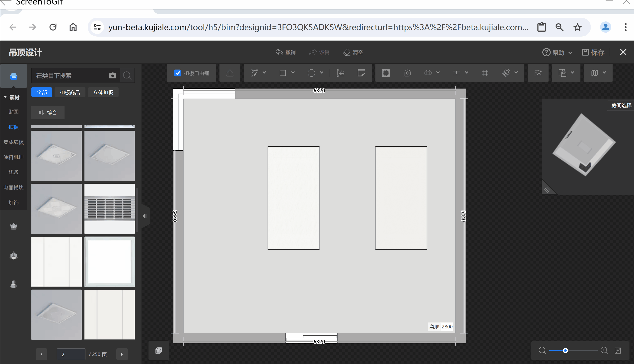Click the zoom in magnifier icon
The image size is (634, 364).
[x=604, y=351]
